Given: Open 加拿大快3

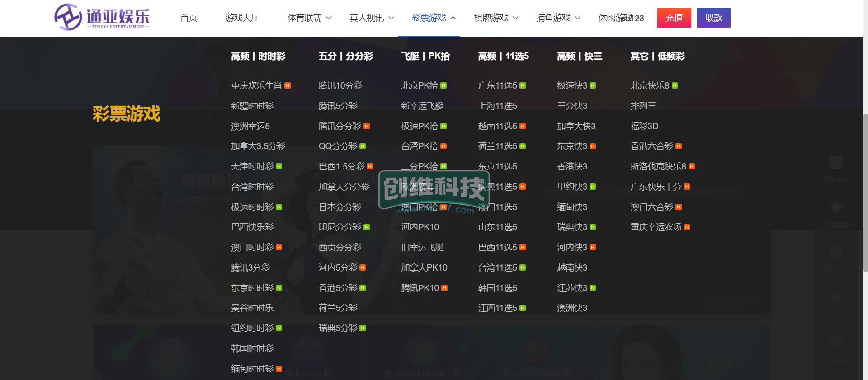Looking at the screenshot, I should pos(576,126).
